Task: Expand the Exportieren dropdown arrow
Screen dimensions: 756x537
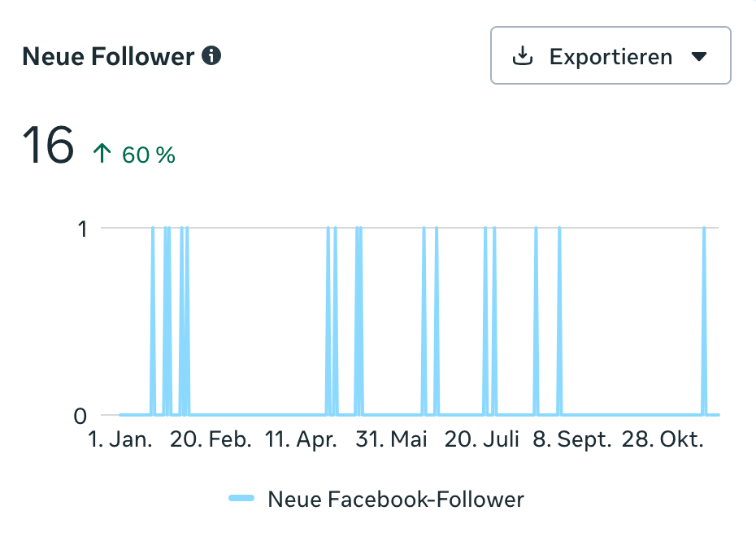Action: (698, 57)
